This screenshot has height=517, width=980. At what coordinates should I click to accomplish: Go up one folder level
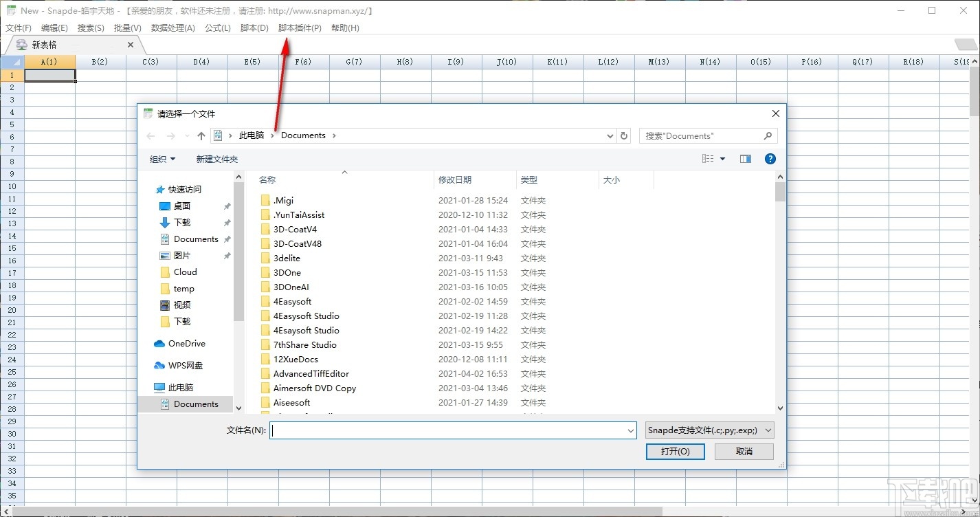point(201,136)
